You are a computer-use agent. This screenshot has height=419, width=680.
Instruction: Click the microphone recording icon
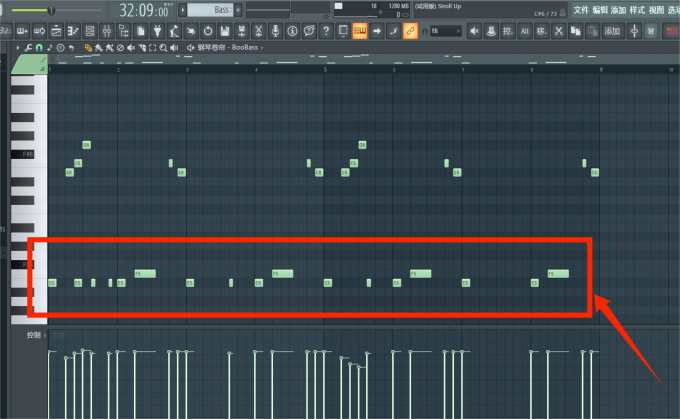[x=272, y=30]
